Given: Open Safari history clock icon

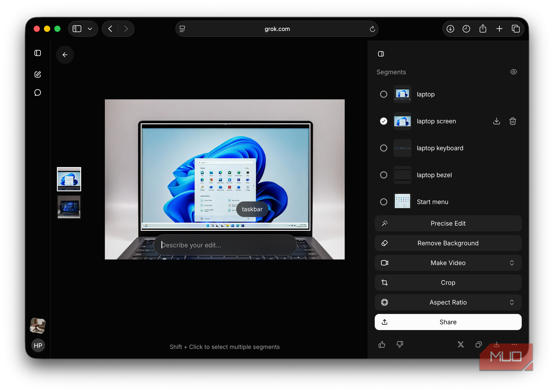Looking at the screenshot, I should pyautogui.click(x=466, y=29).
